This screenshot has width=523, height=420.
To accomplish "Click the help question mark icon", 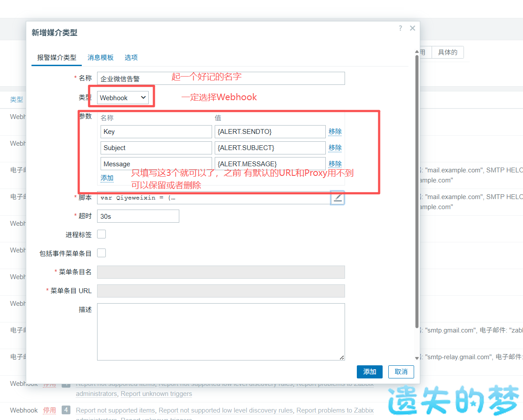I will [x=400, y=28].
